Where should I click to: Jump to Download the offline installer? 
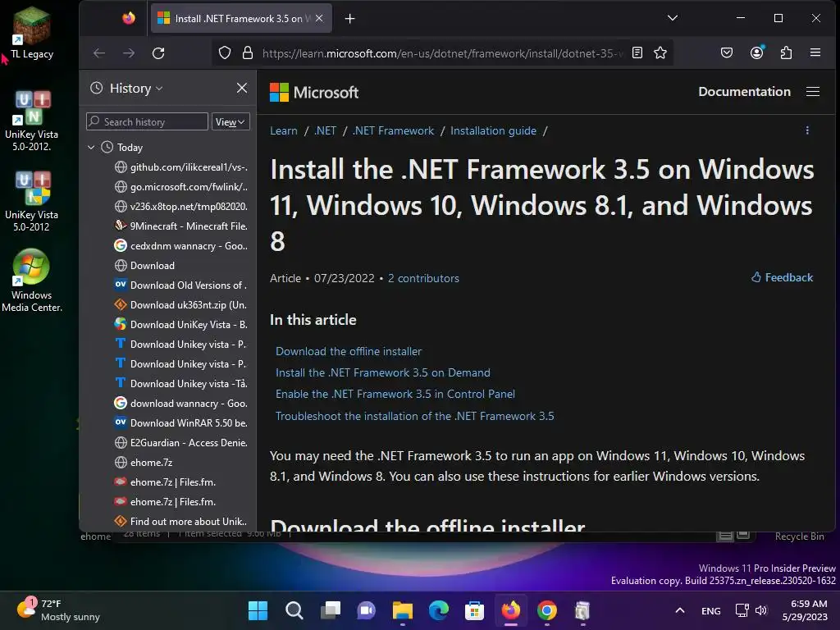tap(348, 351)
